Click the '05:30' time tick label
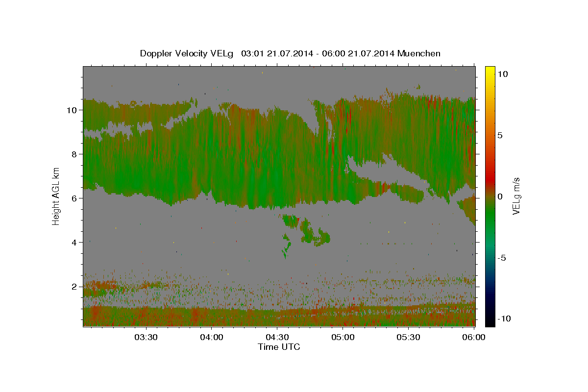Viewport: 588px width, 392px height. click(409, 337)
